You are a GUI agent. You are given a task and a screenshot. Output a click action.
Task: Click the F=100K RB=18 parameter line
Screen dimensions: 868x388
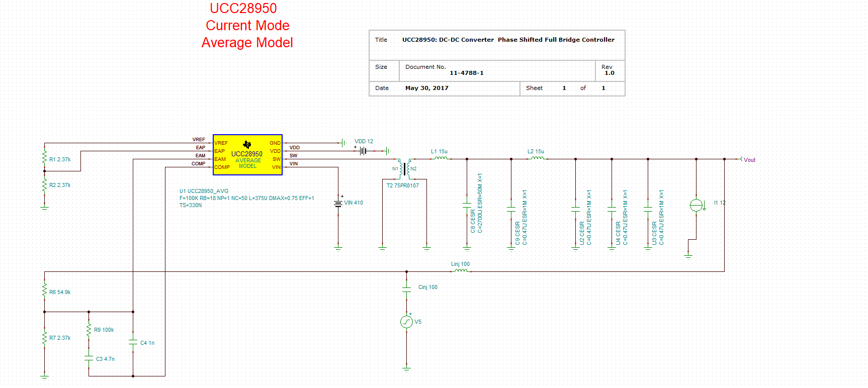[247, 198]
